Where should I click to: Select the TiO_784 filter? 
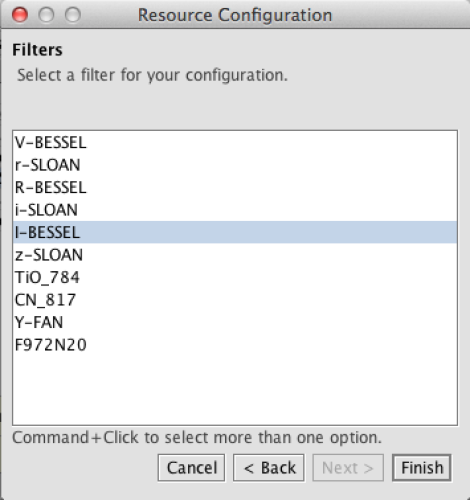[x=235, y=277]
